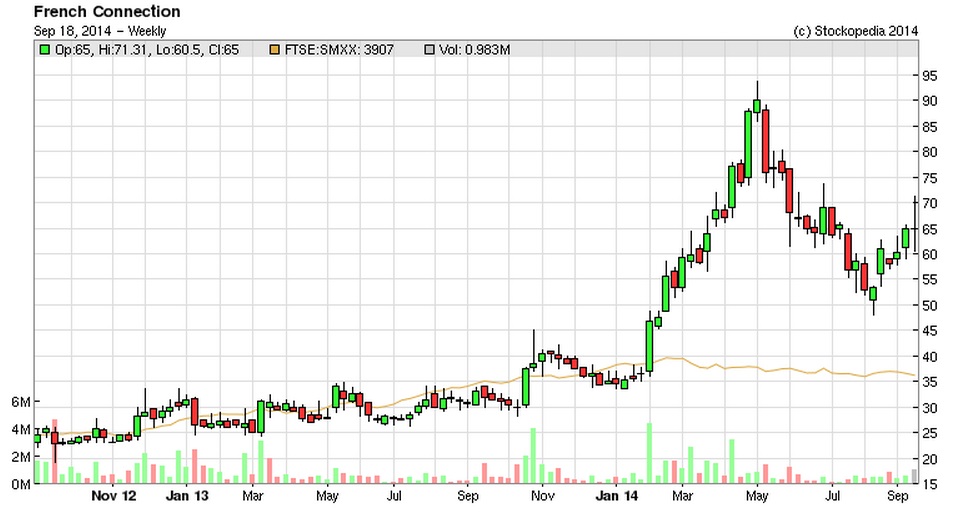The height and width of the screenshot is (519, 953).
Task: Click the 'Jul' label right of 'May' 2014
Action: click(x=832, y=496)
